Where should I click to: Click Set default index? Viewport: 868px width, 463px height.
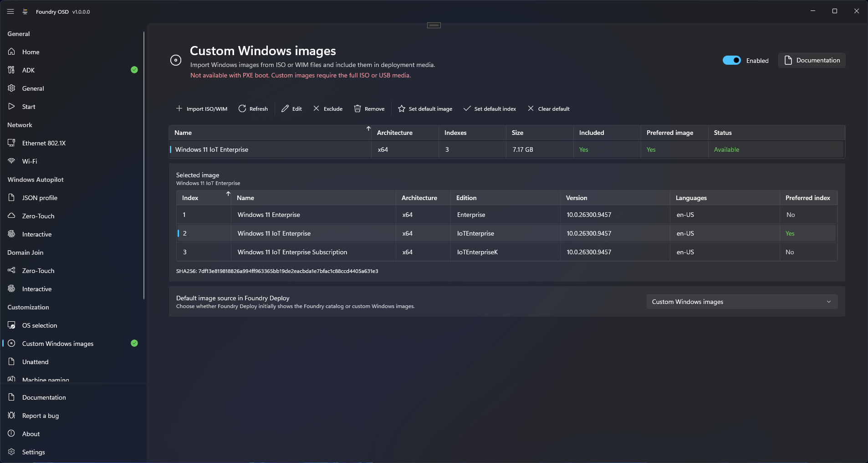click(x=490, y=108)
